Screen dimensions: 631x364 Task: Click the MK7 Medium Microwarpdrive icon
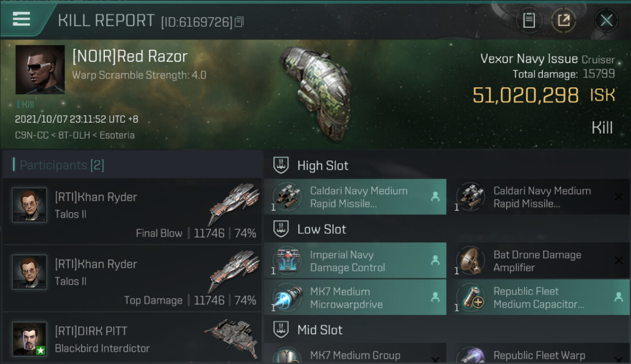pos(288,298)
